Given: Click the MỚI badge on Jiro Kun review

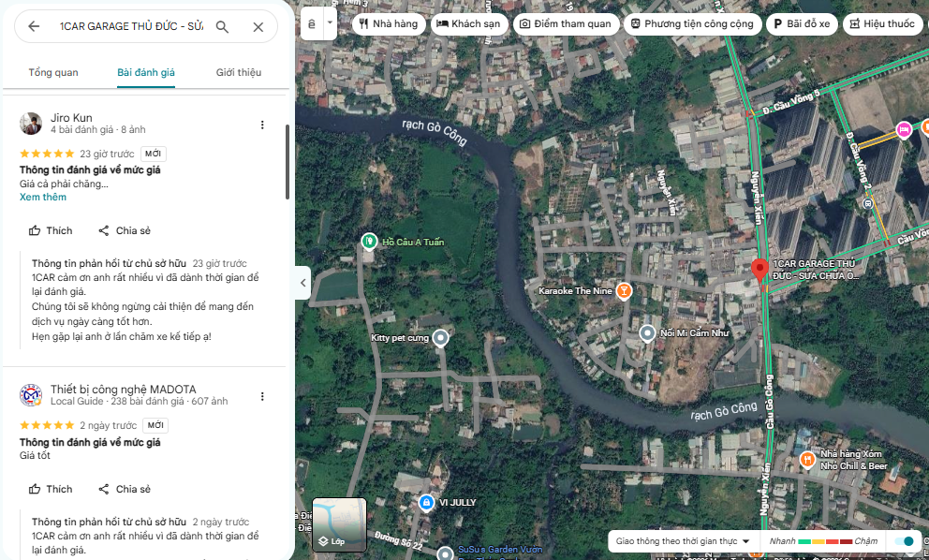Looking at the screenshot, I should click(154, 154).
